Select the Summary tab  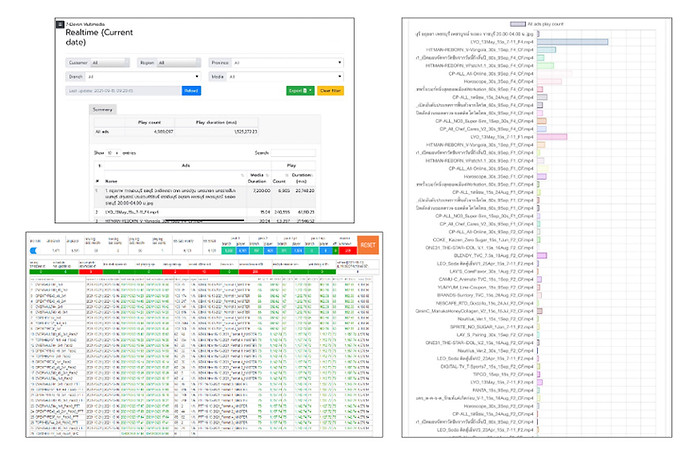coord(103,110)
